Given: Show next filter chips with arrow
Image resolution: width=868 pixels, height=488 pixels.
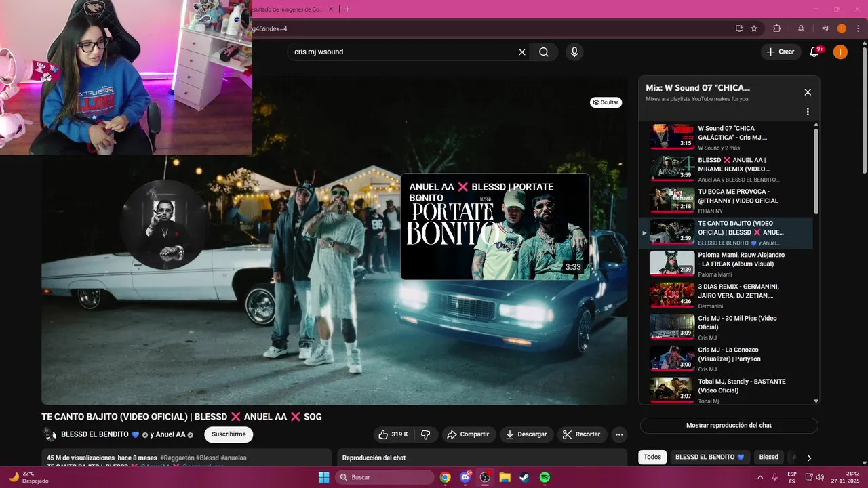Looking at the screenshot, I should tap(809, 457).
